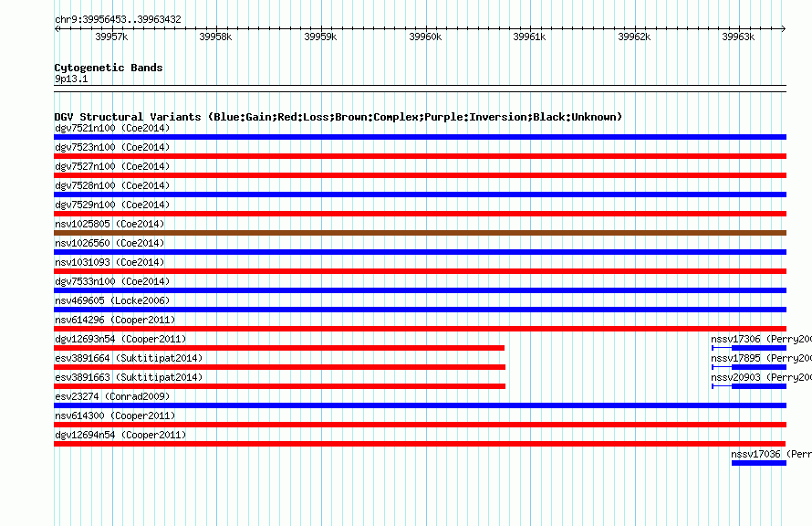Click the DGV Structural Variants track title

[x=338, y=117]
